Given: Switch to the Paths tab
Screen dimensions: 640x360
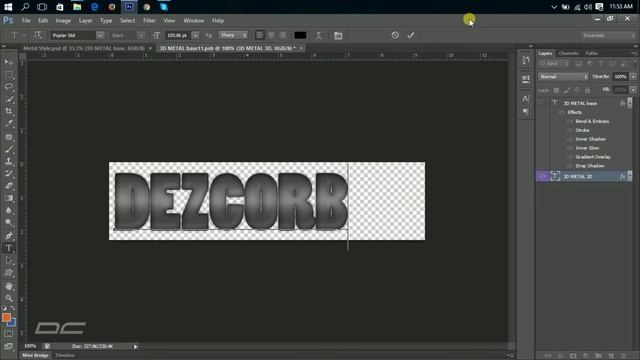Looking at the screenshot, I should 591,53.
